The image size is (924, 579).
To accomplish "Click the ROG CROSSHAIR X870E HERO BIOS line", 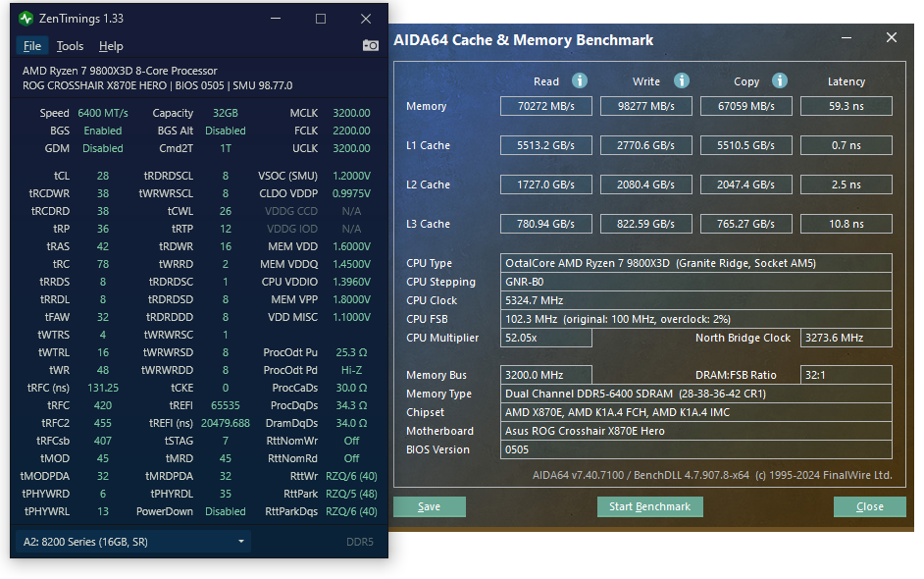I will 157,85.
